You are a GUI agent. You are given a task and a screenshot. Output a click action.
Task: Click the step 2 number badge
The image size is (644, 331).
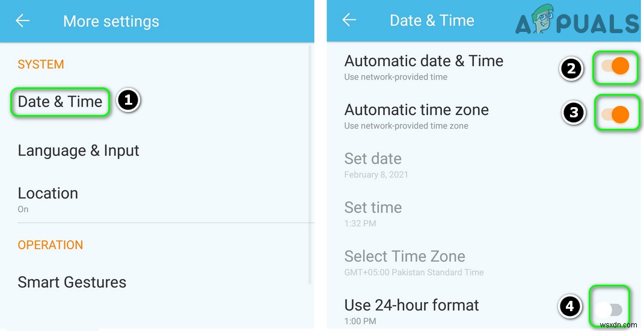coord(571,69)
